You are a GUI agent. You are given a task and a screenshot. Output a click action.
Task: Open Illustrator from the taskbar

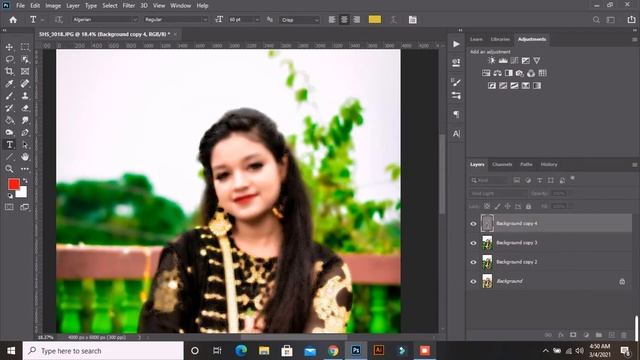point(378,351)
